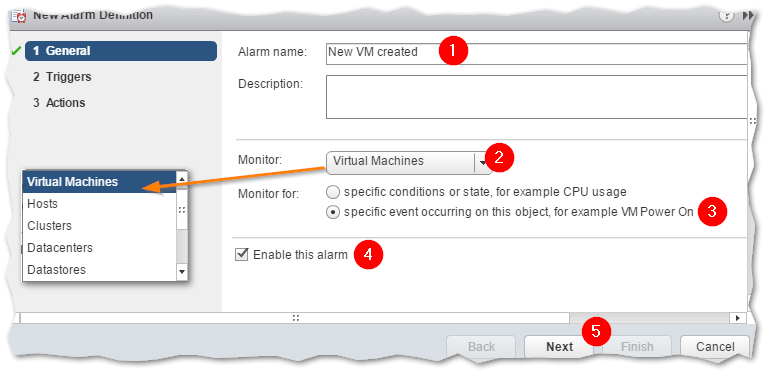
Task: Click the alarm definition icon in title bar
Action: 19,16
